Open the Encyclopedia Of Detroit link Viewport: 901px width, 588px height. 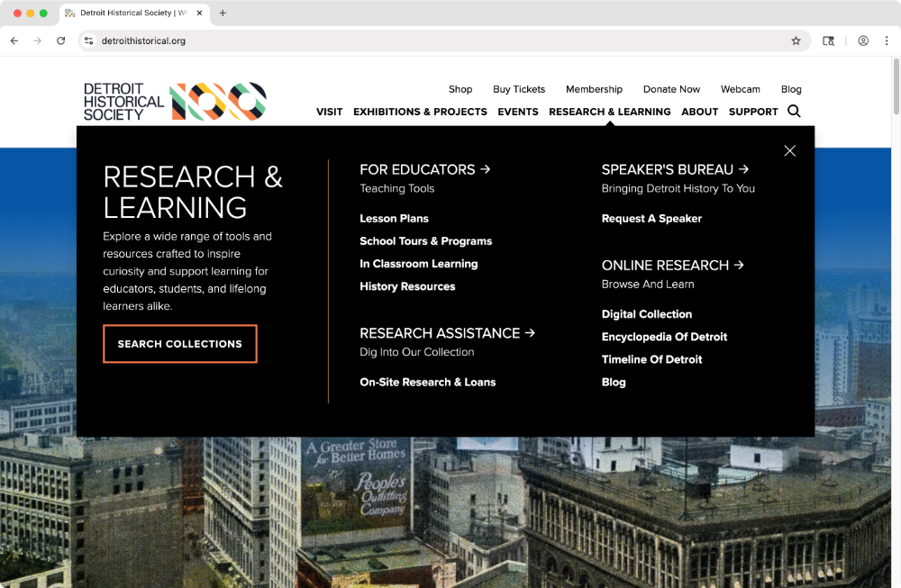click(x=664, y=337)
